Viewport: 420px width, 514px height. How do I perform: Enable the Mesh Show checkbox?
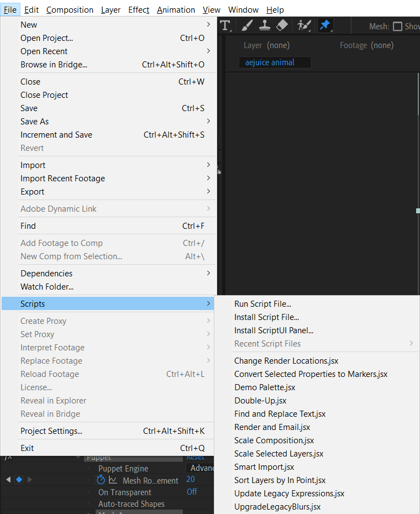coord(397,26)
